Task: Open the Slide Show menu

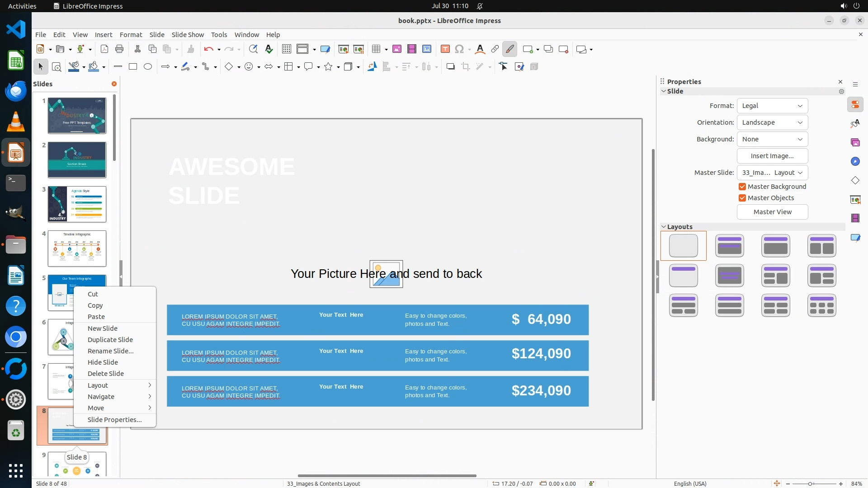Action: coord(188,35)
